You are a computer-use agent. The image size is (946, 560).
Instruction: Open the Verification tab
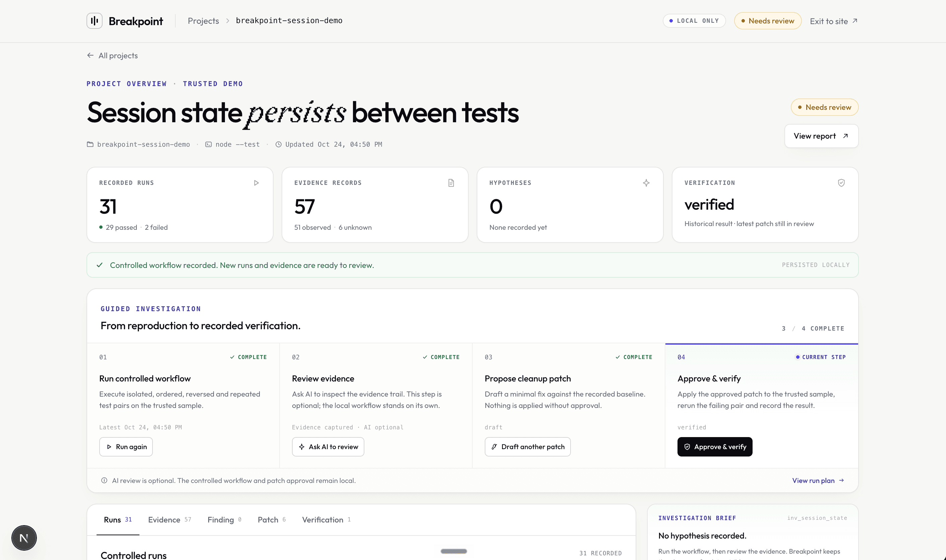point(327,520)
